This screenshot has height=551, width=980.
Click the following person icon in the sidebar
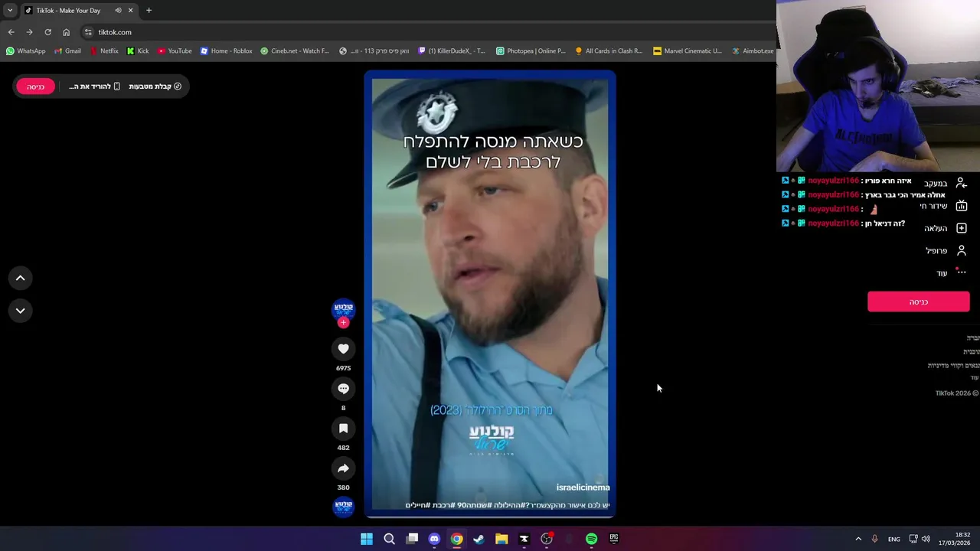click(x=962, y=184)
